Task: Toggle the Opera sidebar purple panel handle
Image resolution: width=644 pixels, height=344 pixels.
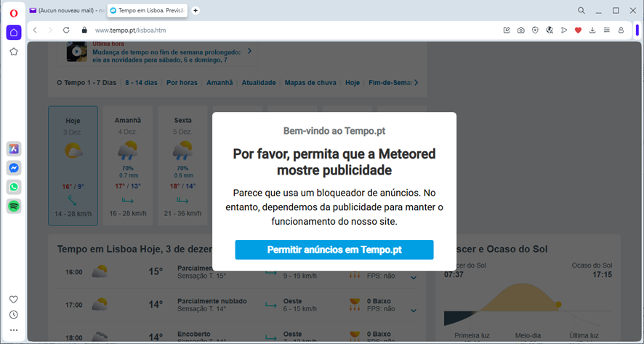Action: (637, 30)
